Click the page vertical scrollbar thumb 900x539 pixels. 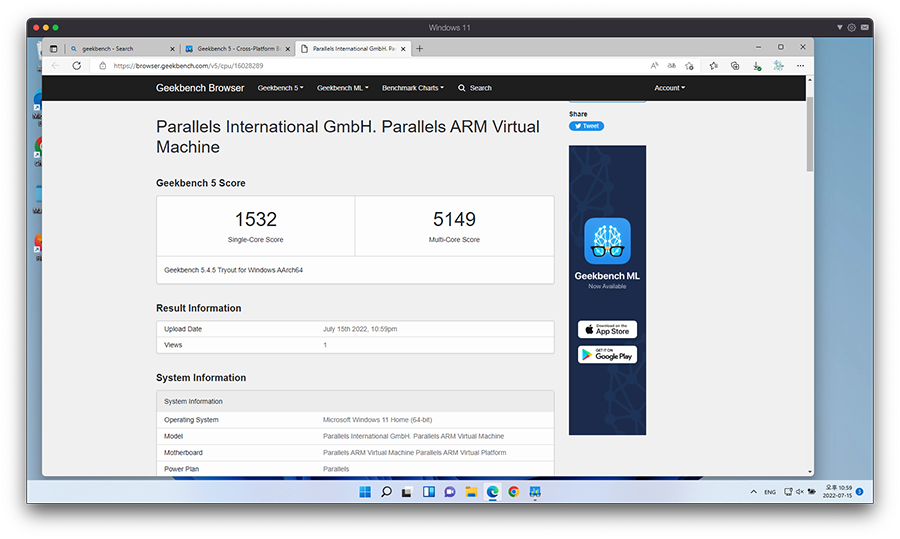click(x=809, y=134)
